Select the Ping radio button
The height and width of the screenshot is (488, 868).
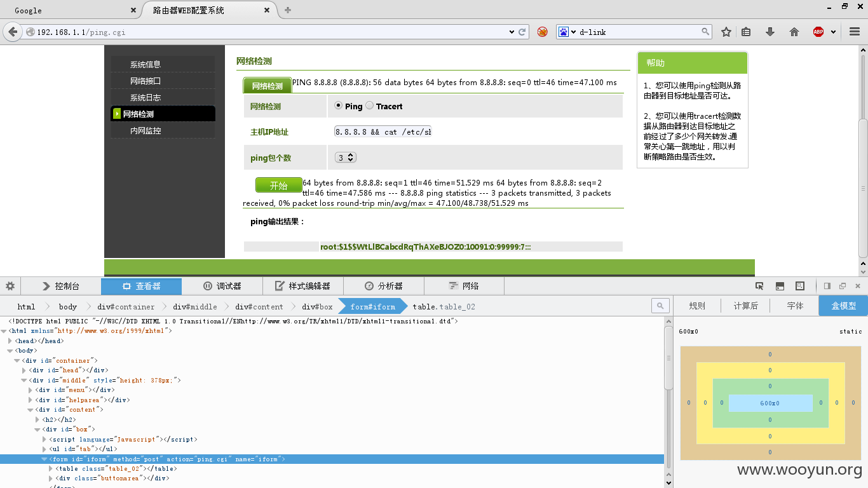pyautogui.click(x=338, y=105)
